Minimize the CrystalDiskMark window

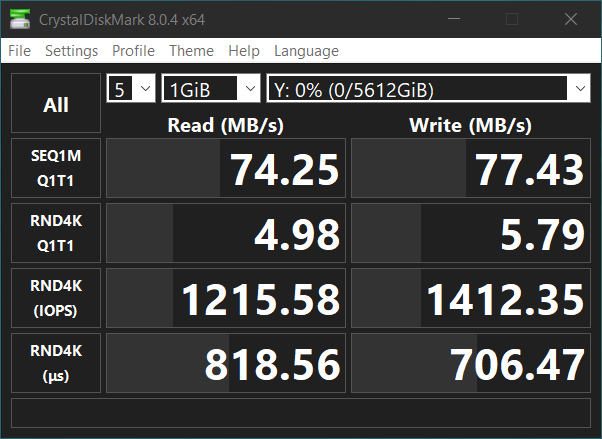point(454,19)
